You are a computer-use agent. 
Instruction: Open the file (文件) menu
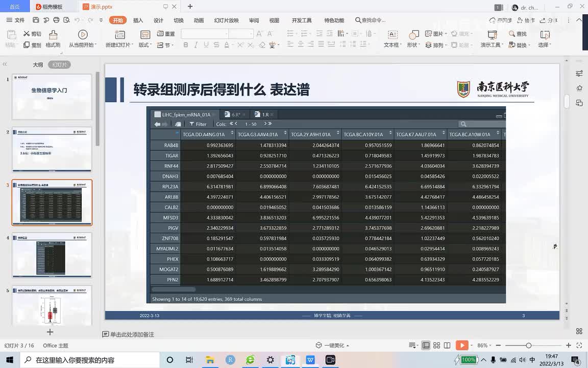(15, 20)
